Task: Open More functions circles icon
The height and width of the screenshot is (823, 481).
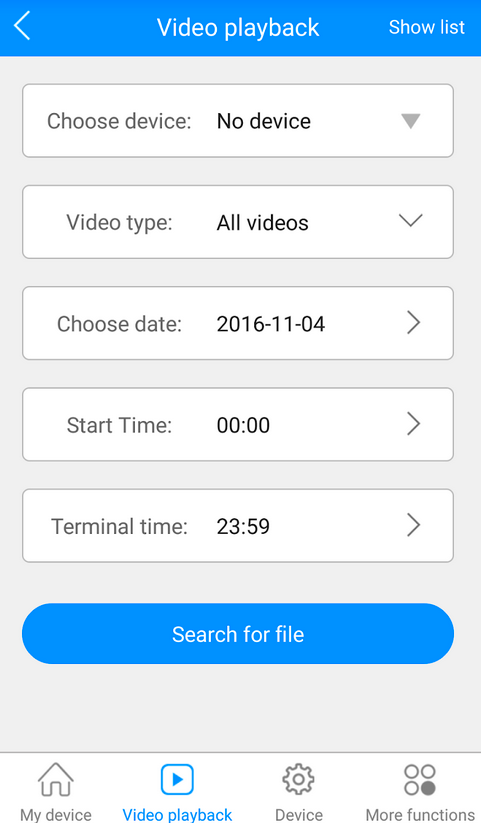Action: (x=420, y=779)
